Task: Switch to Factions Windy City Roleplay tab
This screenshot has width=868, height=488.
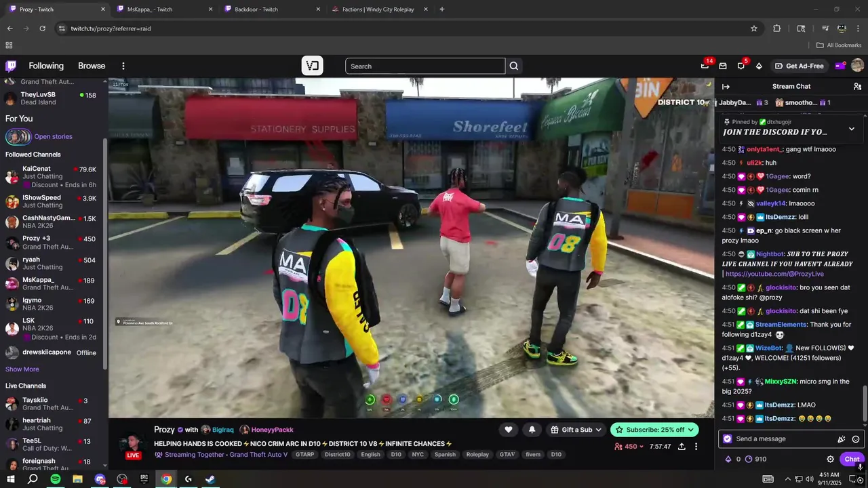Action: tap(378, 9)
